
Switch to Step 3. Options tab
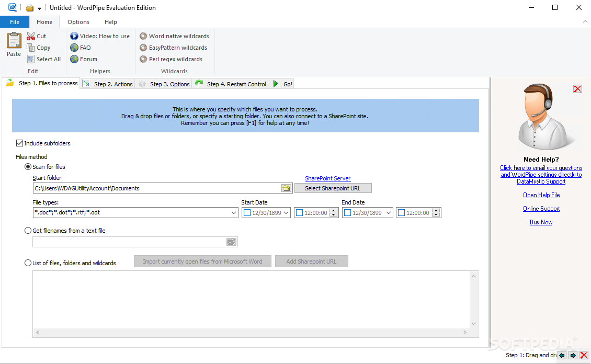click(164, 84)
